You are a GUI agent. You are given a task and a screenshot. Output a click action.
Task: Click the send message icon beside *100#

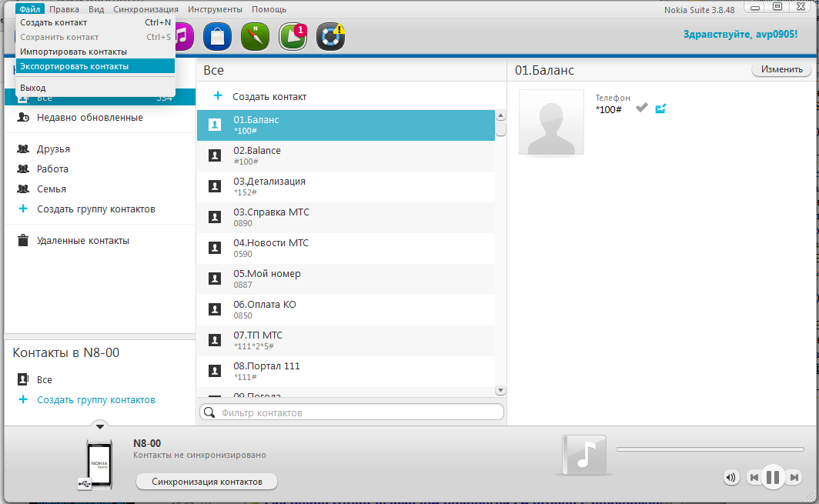(x=660, y=108)
